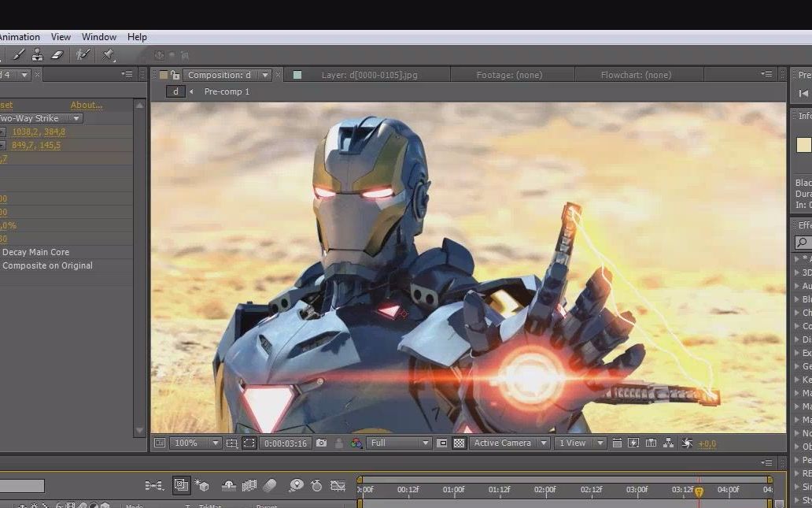This screenshot has width=812, height=508.
Task: Open the Window menu
Action: point(99,37)
